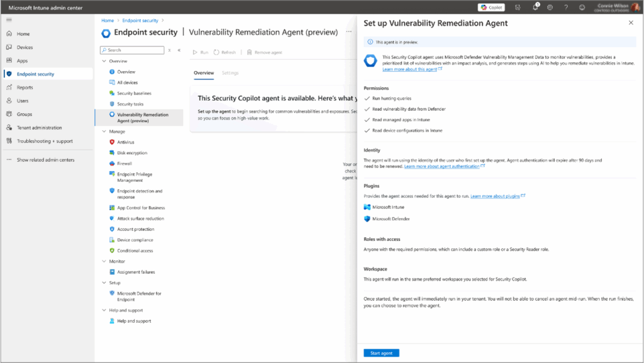Open the settings gear in header

(550, 8)
